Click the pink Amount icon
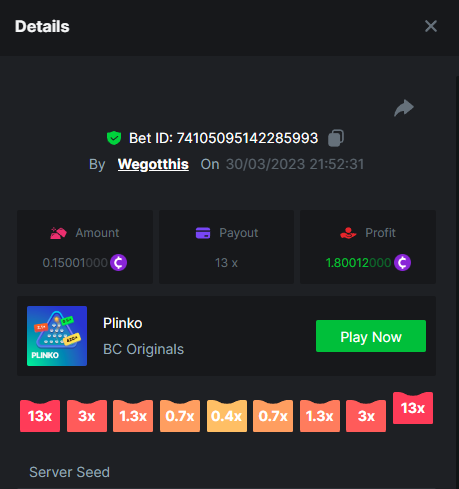 [58, 233]
